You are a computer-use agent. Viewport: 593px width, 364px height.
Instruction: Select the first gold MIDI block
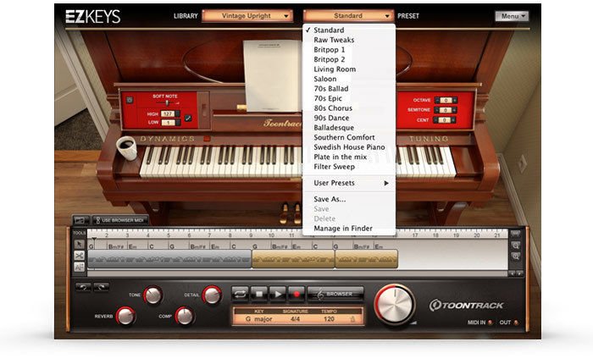pyautogui.click(x=293, y=259)
